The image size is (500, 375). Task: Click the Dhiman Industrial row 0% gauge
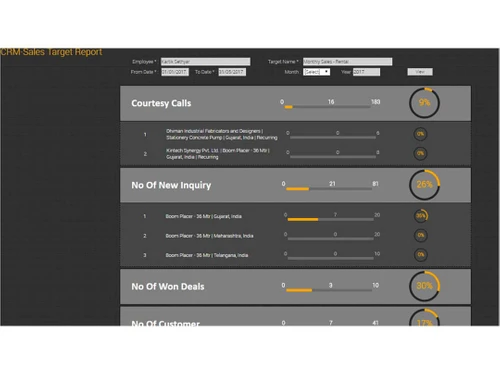(x=421, y=134)
